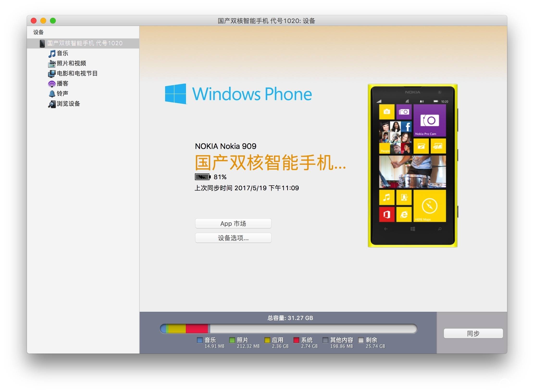Click the 2.74 GB system size
The height and width of the screenshot is (392, 534).
coord(310,346)
